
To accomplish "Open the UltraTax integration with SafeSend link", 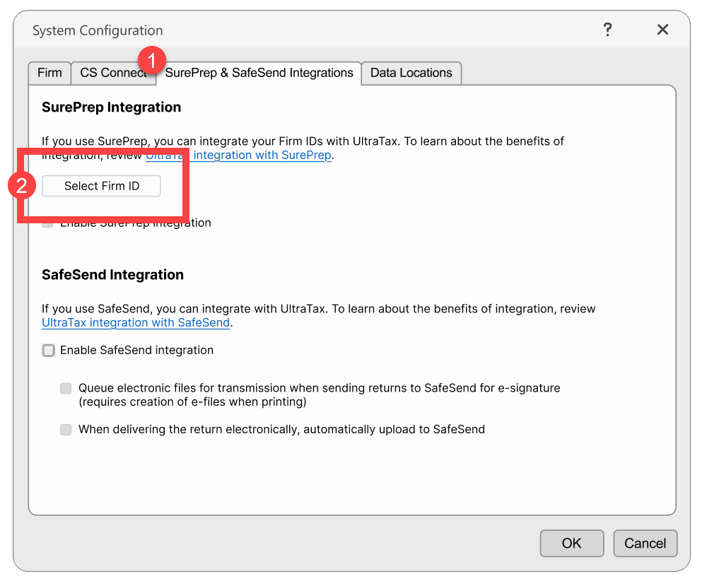I will (x=135, y=323).
